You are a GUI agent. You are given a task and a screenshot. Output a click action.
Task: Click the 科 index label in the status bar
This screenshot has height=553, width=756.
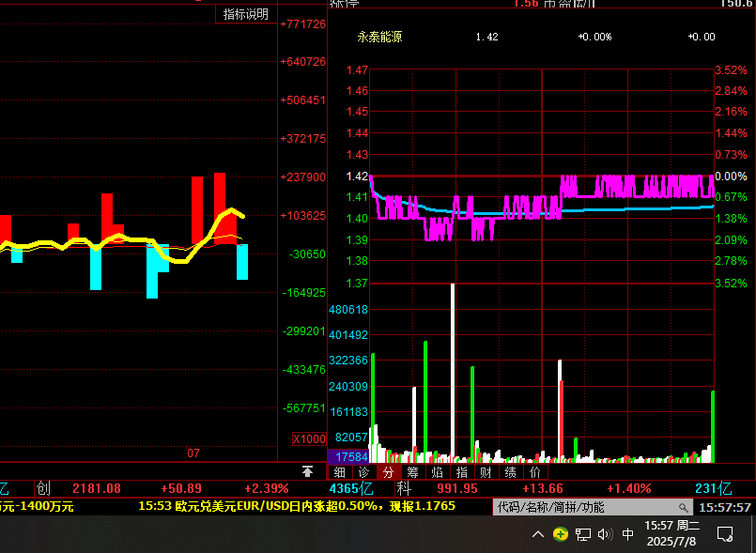pos(404,489)
